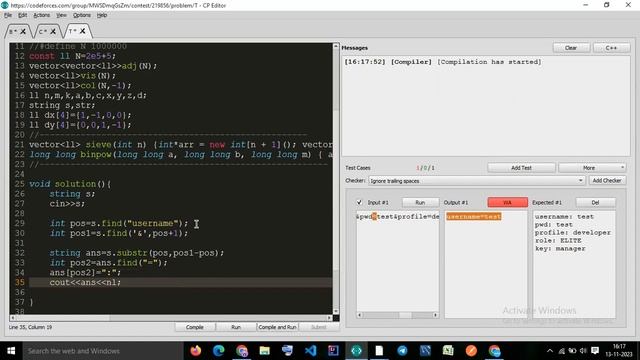Click the Add Test button
Image resolution: width=640 pixels, height=360 pixels.
(521, 168)
